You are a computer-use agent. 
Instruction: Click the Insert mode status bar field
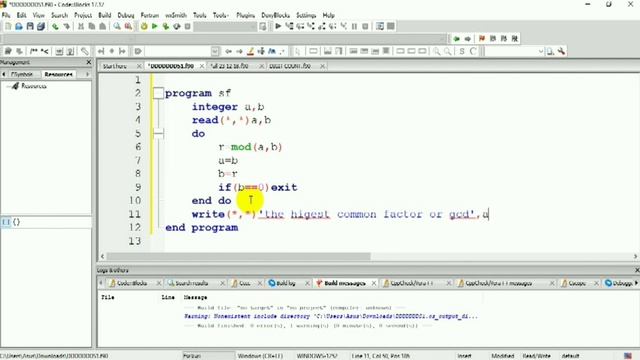click(x=464, y=356)
